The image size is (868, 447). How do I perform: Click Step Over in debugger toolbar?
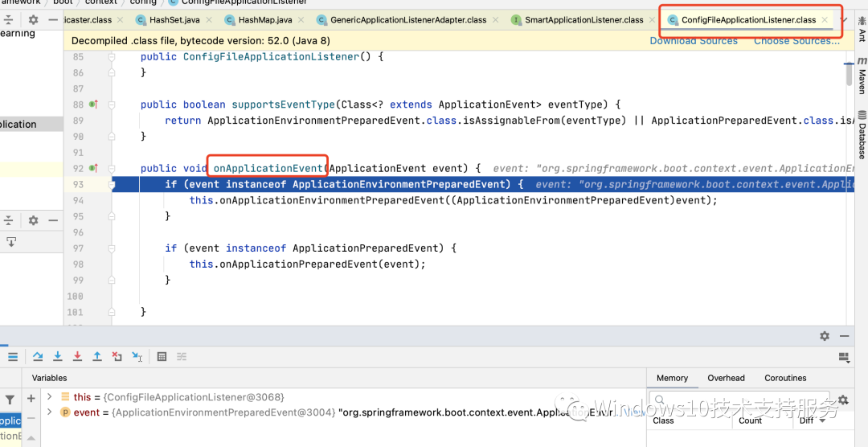(x=38, y=357)
